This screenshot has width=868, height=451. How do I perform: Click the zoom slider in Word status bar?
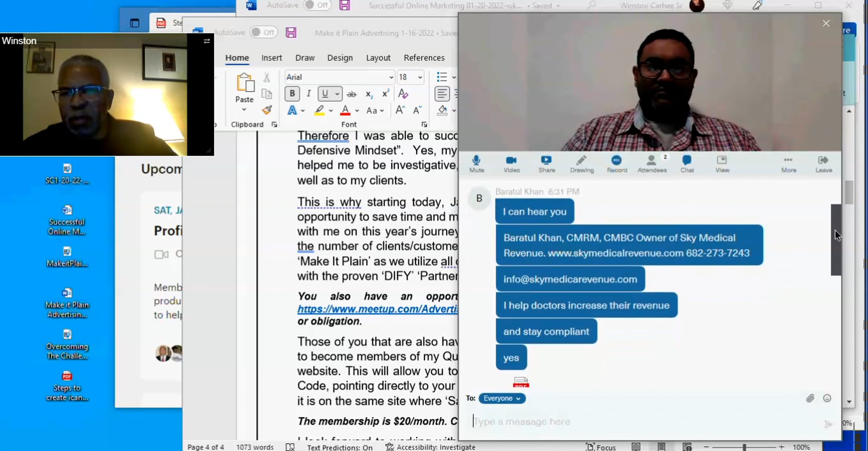coord(744,447)
